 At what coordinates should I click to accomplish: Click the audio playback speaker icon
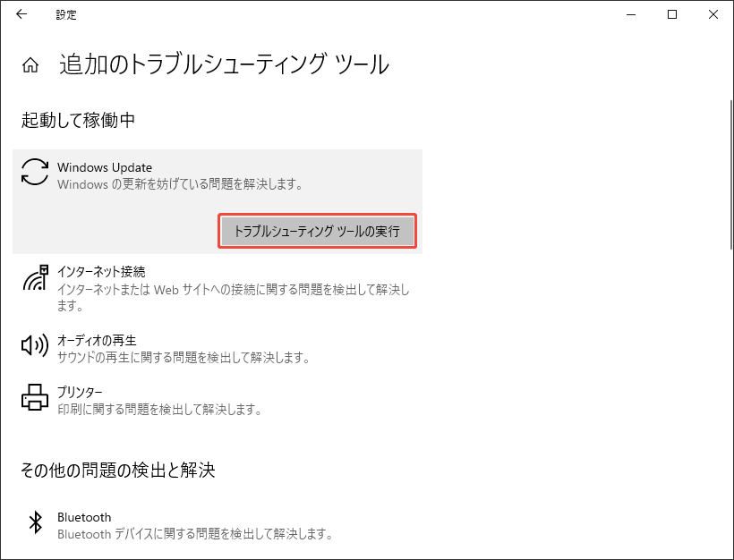(35, 345)
